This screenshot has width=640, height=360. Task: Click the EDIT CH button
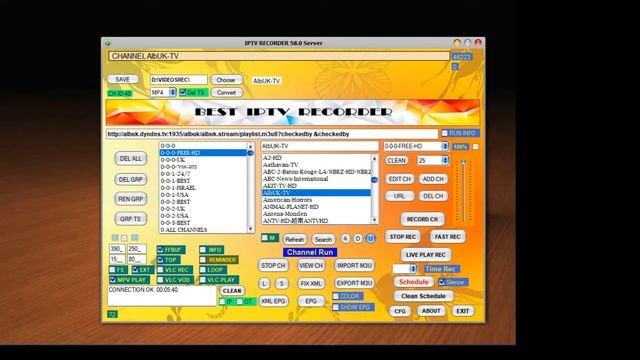tap(400, 179)
